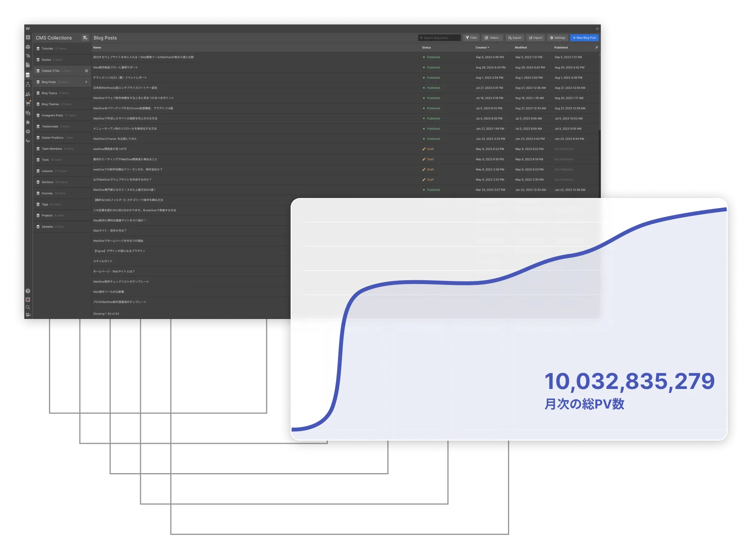Click the search blog posts field
Viewport: 752px width, 560px height.
[439, 38]
